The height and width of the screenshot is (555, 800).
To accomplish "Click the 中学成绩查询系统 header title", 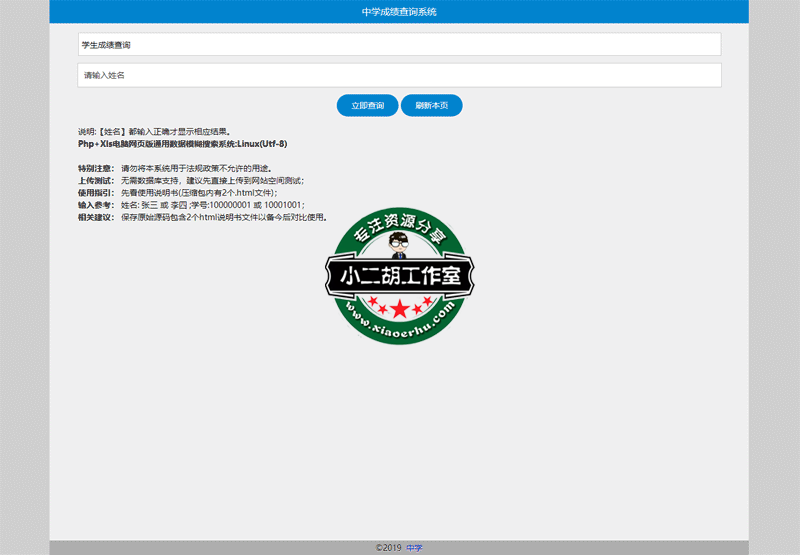I will (399, 11).
